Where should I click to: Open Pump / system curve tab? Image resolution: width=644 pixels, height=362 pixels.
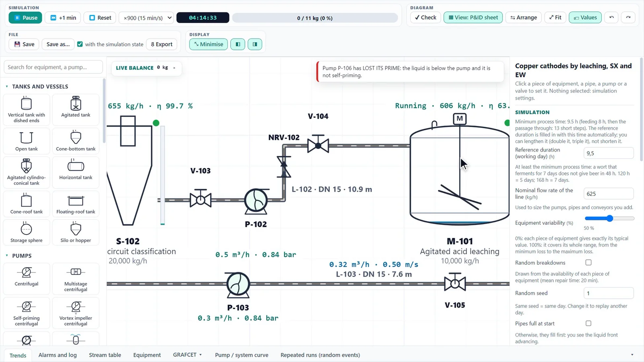click(x=242, y=355)
